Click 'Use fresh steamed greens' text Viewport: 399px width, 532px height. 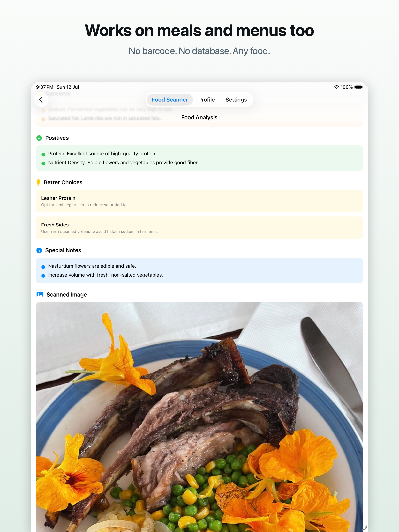pyautogui.click(x=99, y=231)
